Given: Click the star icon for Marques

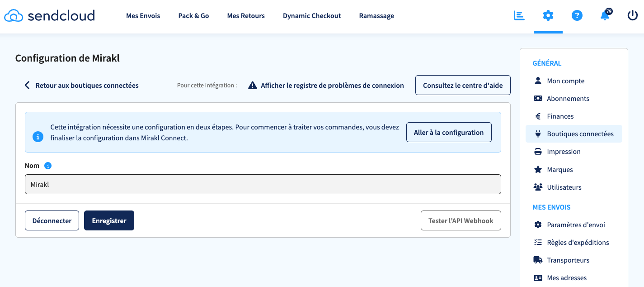Looking at the screenshot, I should 538,169.
